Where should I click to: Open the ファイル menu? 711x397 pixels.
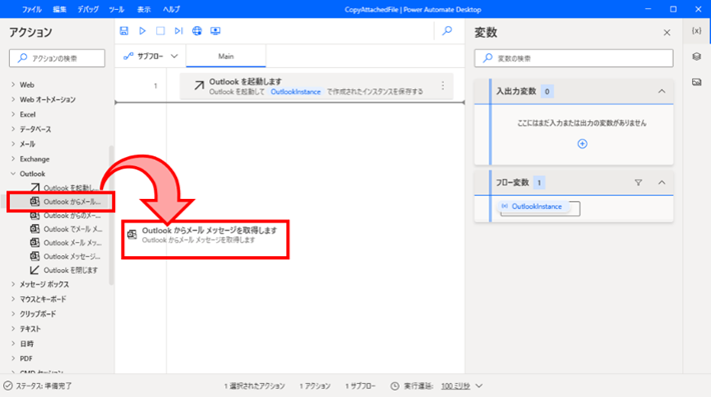(32, 9)
